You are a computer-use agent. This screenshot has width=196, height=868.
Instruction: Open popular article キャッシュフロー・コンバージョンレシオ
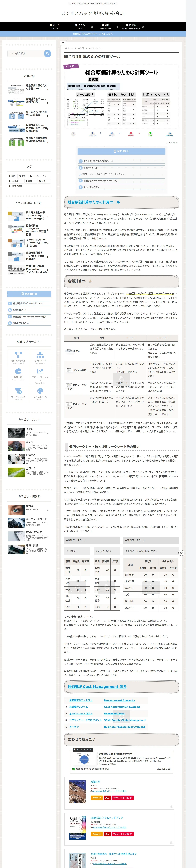click(29, 243)
